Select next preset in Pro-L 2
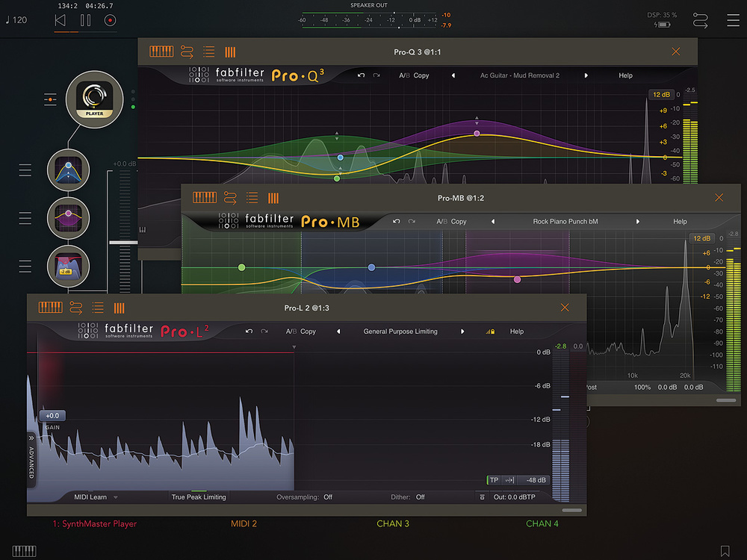 click(462, 331)
